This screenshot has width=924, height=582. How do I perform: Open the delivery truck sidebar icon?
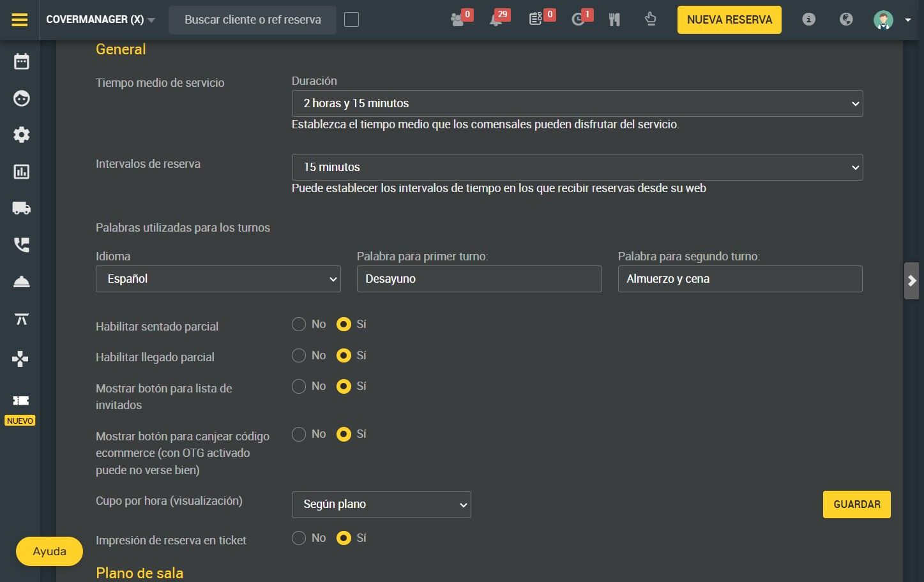click(x=21, y=208)
